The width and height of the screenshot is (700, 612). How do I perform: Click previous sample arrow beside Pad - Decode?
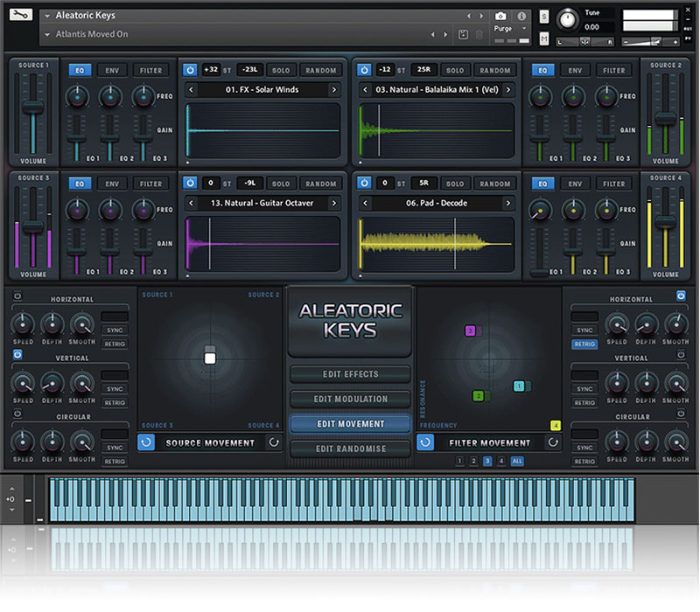(367, 203)
